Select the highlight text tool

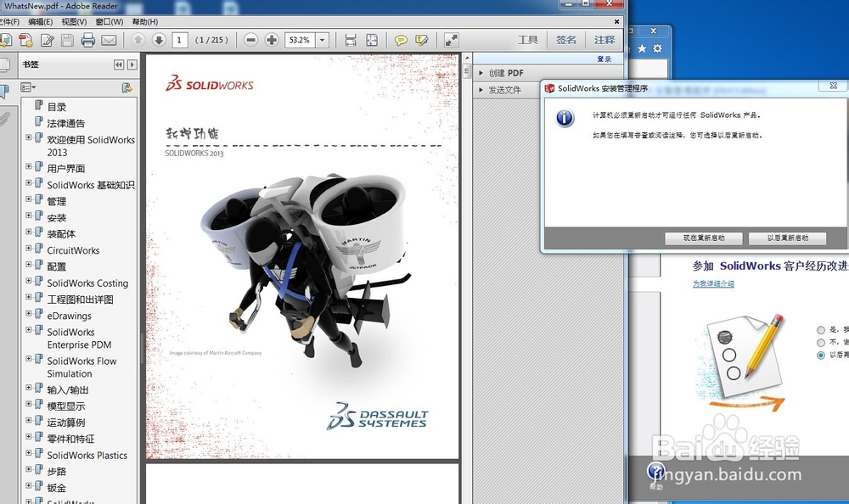(x=422, y=40)
